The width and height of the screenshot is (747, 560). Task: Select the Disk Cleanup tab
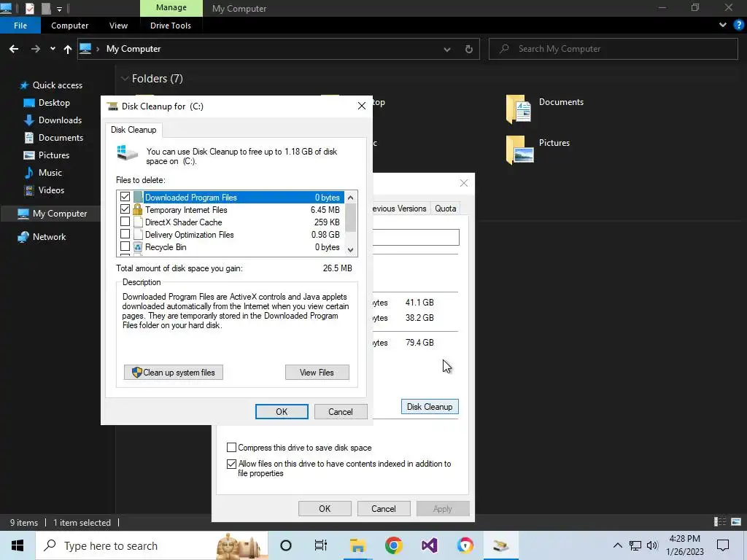tap(133, 130)
